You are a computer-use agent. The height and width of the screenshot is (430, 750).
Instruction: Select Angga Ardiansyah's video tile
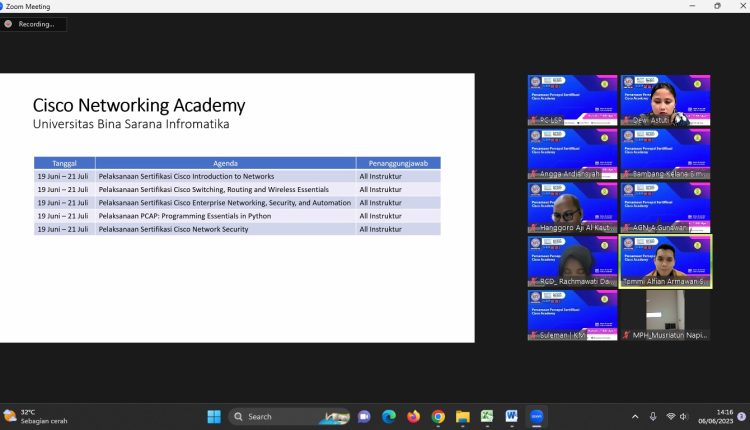pyautogui.click(x=573, y=154)
